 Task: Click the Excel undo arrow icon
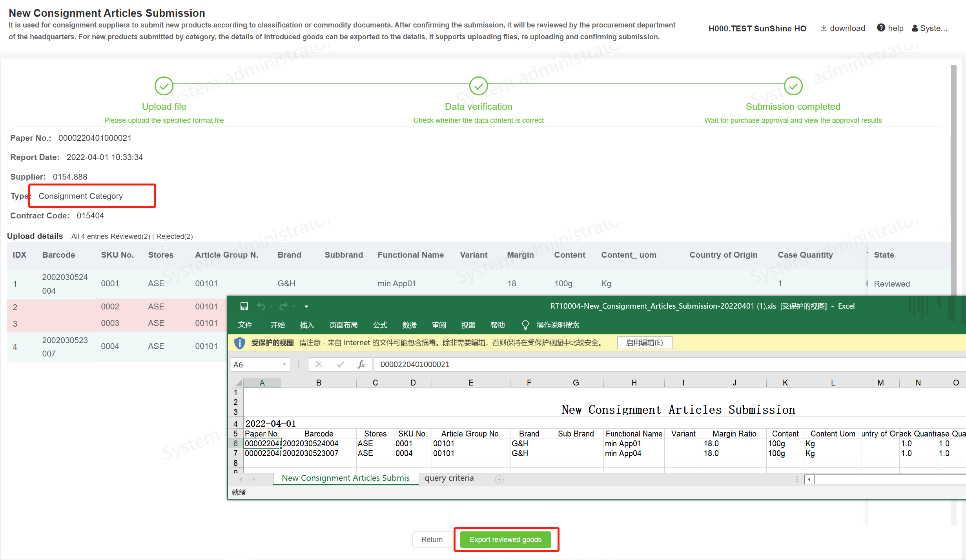point(261,306)
